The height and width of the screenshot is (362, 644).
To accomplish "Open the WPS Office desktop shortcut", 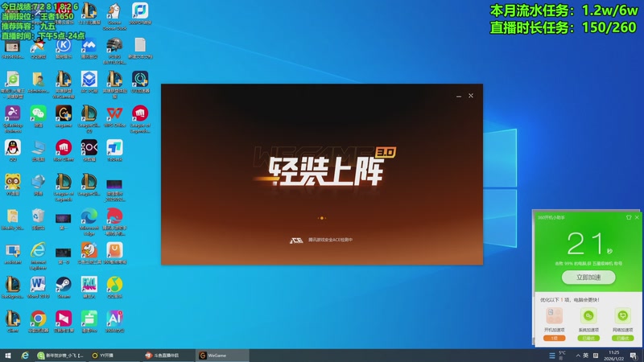I will 114,116.
